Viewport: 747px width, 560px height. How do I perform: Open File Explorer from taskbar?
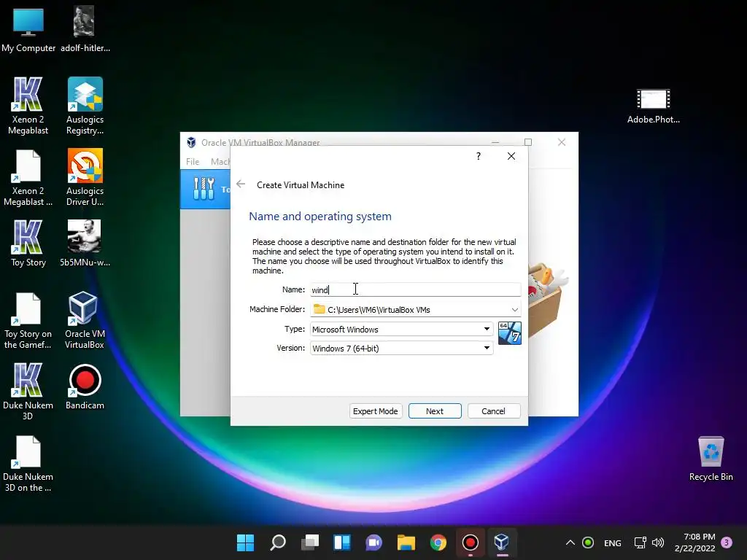pyautogui.click(x=406, y=542)
